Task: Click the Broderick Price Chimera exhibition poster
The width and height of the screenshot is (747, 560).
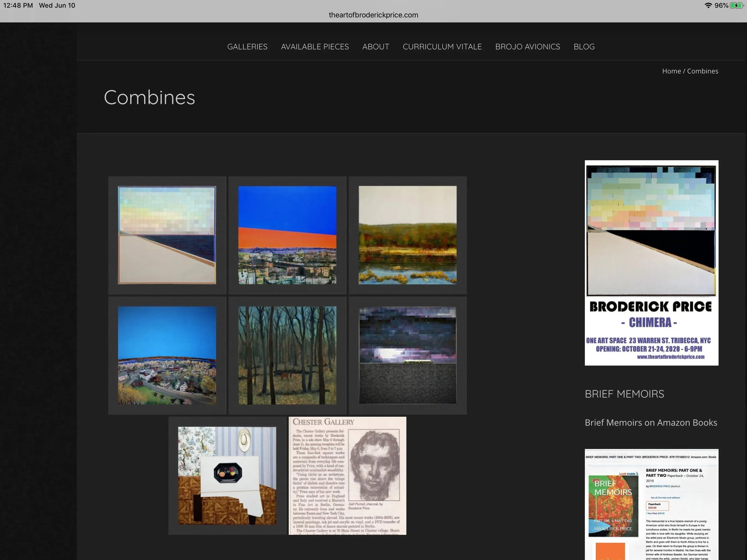Action: tap(652, 263)
